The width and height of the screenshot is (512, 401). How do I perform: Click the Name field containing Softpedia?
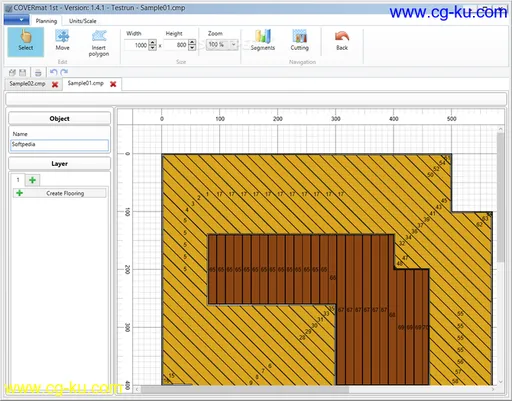(59, 145)
